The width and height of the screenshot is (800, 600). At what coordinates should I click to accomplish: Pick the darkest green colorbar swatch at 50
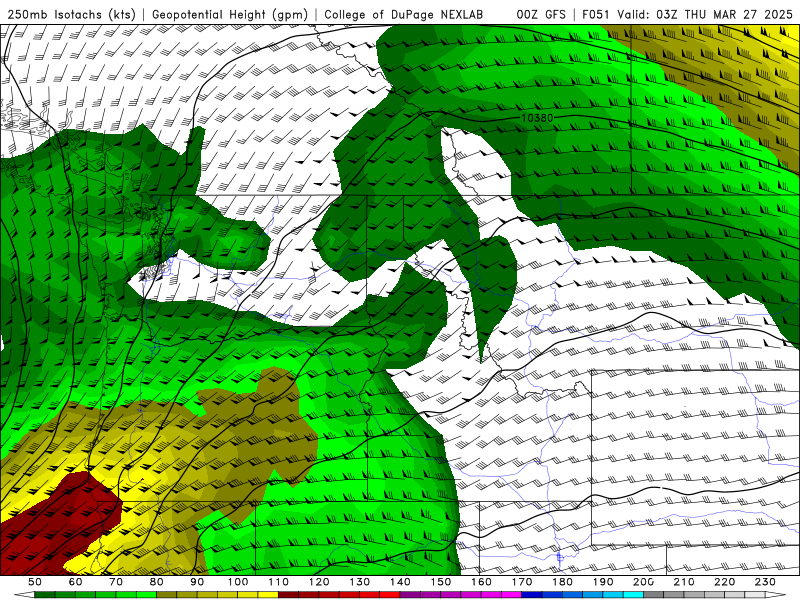(45, 595)
